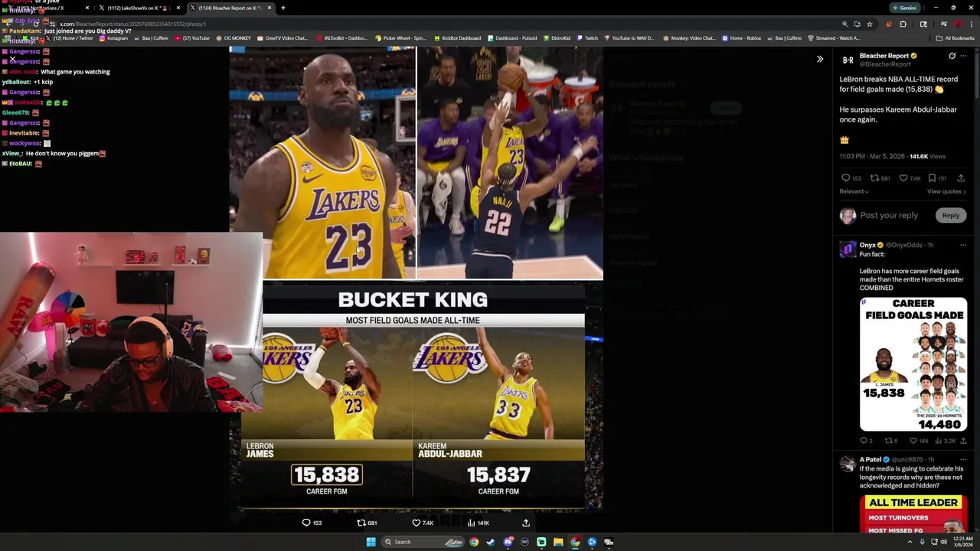Switch to the Bleacher Report on X tab
This screenshot has height=551, width=980.
click(230, 8)
